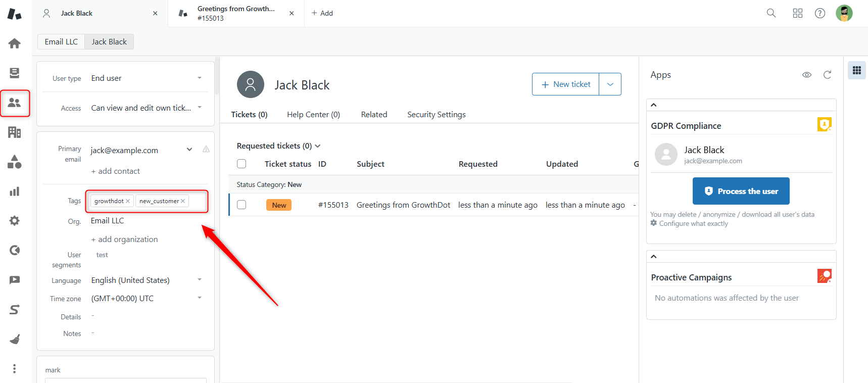This screenshot has width=868, height=383.
Task: Click the Proactive Campaigns app icon
Action: (825, 276)
